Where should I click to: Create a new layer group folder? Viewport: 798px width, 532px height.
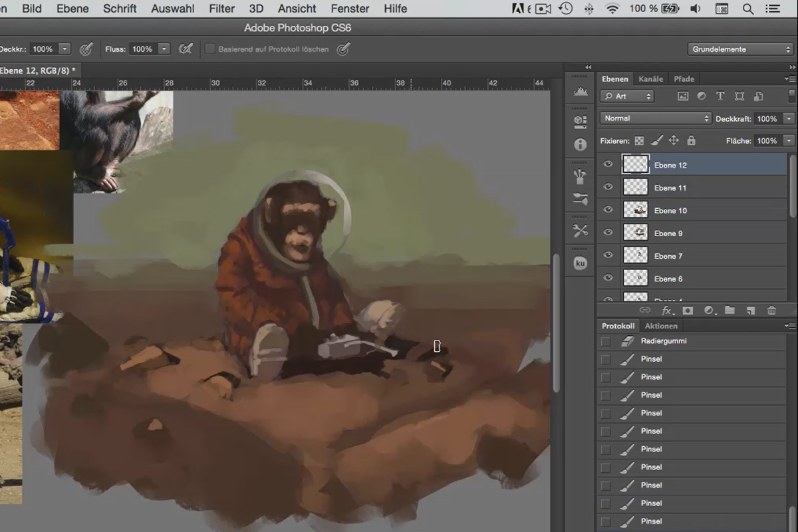pyautogui.click(x=730, y=311)
